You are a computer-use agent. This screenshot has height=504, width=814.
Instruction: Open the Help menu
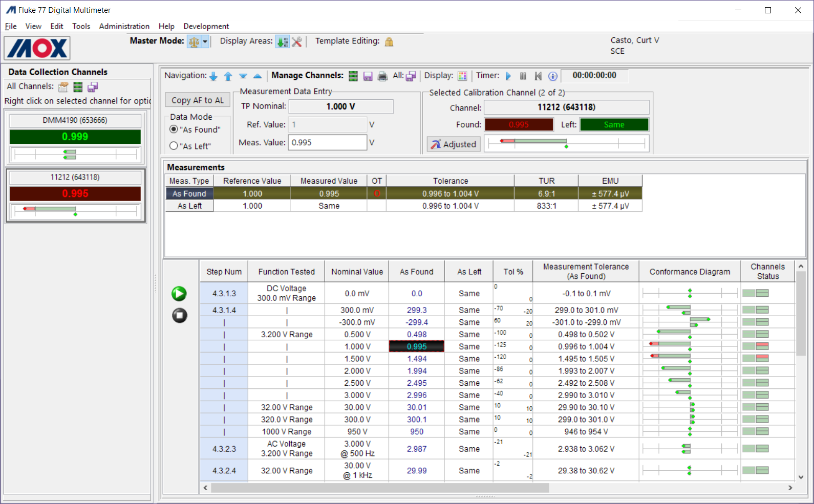pyautogui.click(x=166, y=26)
